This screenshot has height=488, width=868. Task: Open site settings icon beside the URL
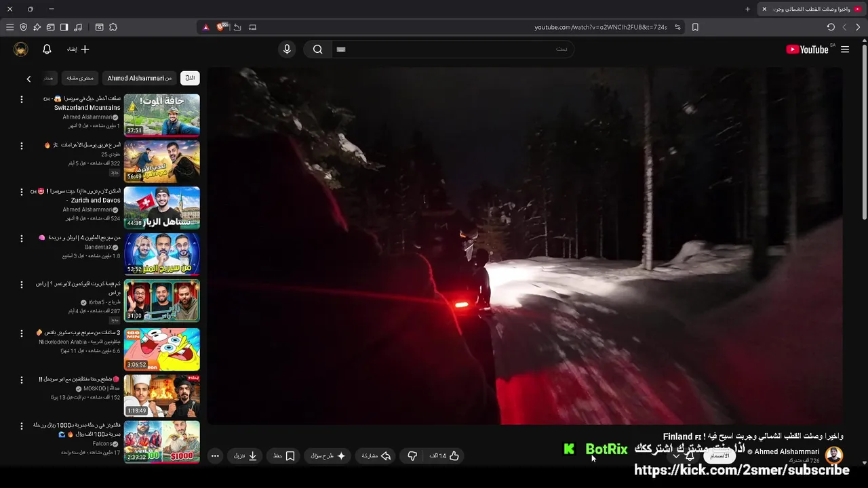[x=677, y=27]
